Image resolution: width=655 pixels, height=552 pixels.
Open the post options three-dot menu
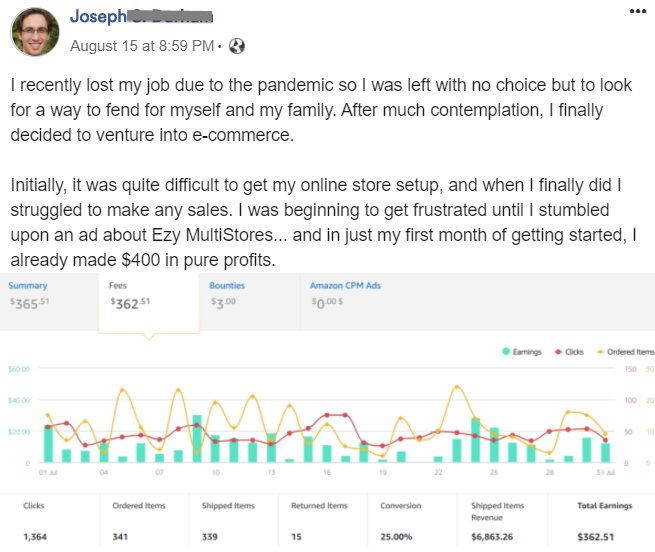click(637, 10)
